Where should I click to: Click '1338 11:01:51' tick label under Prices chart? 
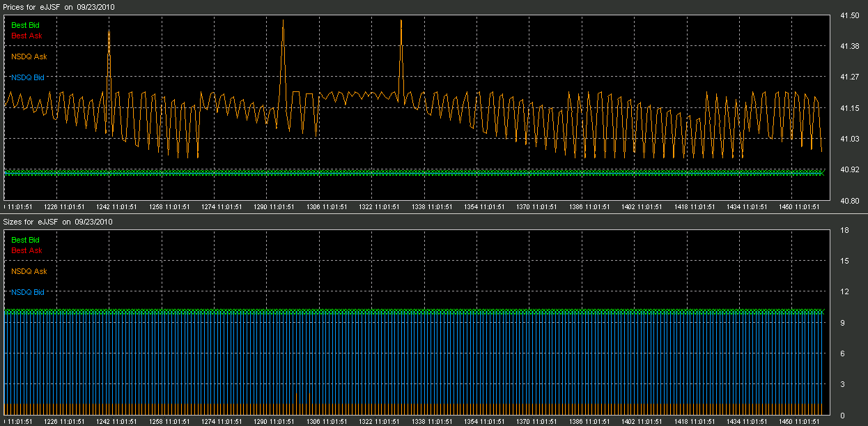coord(432,207)
